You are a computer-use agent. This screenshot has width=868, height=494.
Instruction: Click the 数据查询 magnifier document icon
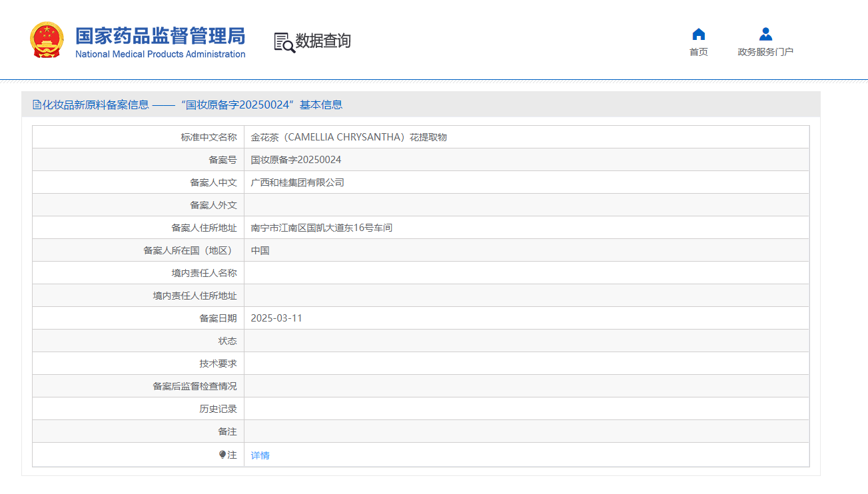(x=284, y=42)
